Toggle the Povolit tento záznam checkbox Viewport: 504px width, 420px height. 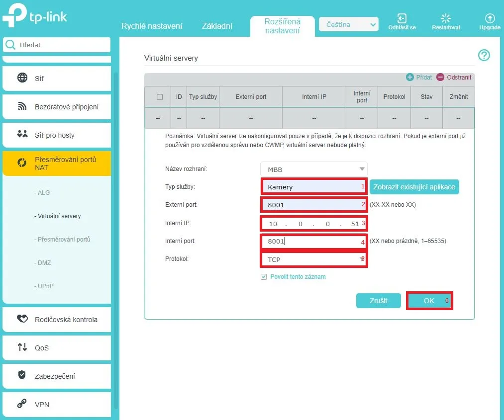264,277
